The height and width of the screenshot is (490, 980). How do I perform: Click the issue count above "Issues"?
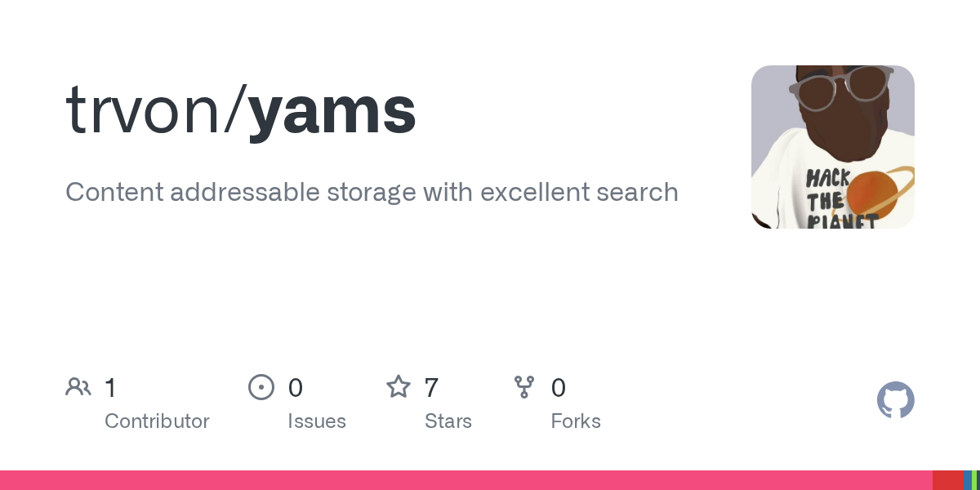tap(296, 388)
